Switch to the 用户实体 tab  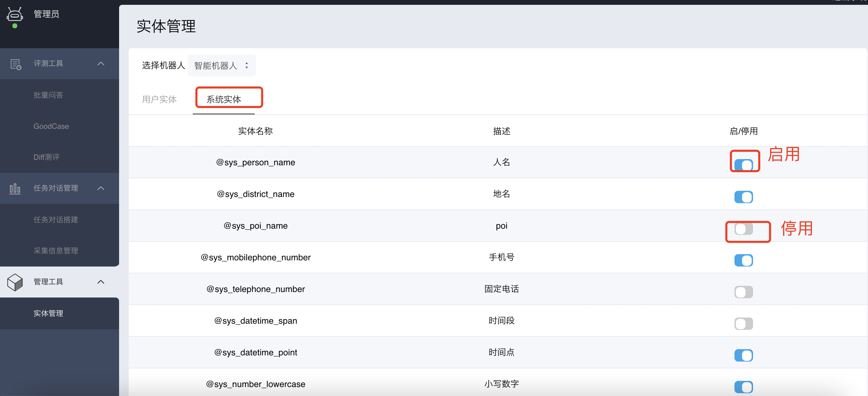[159, 100]
